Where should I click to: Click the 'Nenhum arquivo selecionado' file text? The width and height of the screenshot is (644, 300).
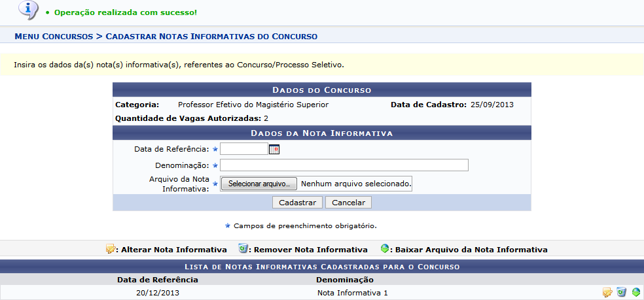coord(356,184)
